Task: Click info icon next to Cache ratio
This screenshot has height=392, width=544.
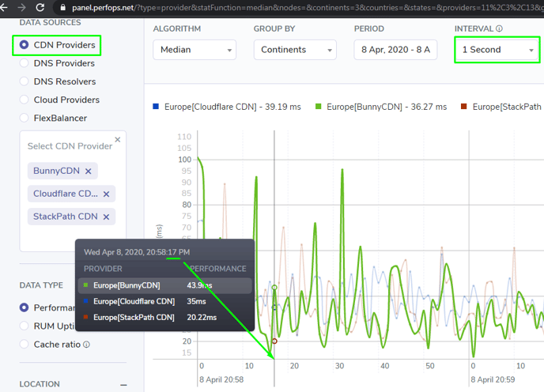Action: point(87,345)
